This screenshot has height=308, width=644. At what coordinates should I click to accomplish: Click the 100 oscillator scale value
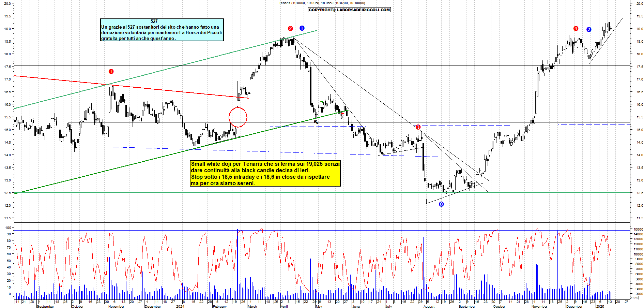click(x=9, y=228)
